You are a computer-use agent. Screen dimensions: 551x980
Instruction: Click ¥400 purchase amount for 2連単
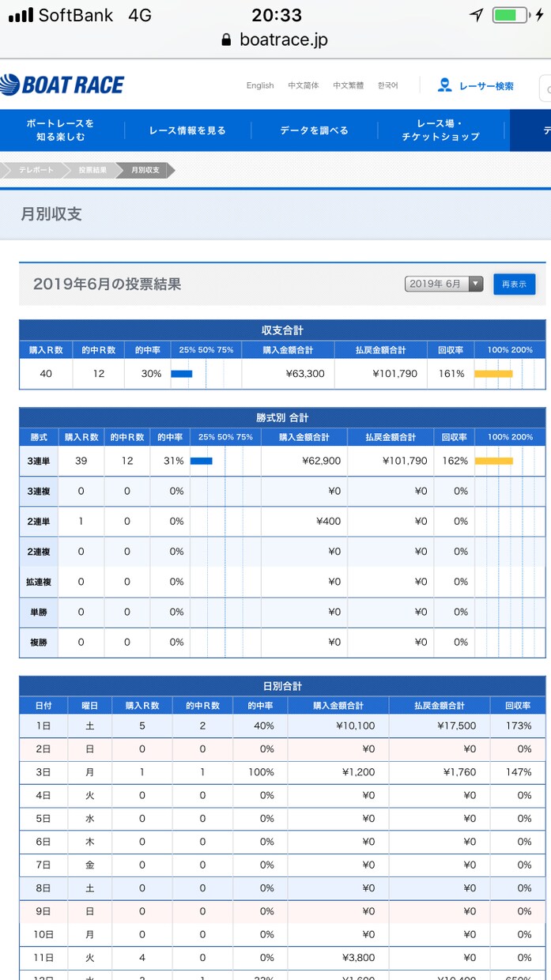(x=328, y=521)
